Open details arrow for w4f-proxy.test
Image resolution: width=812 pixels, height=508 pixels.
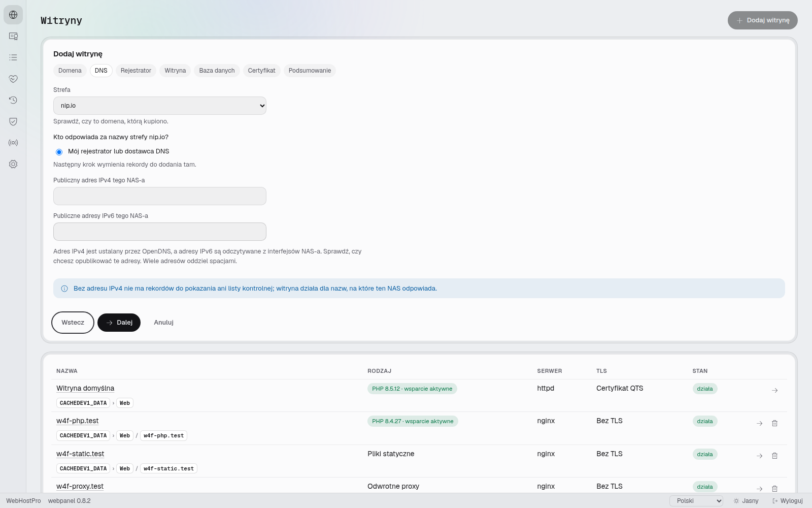(x=759, y=488)
